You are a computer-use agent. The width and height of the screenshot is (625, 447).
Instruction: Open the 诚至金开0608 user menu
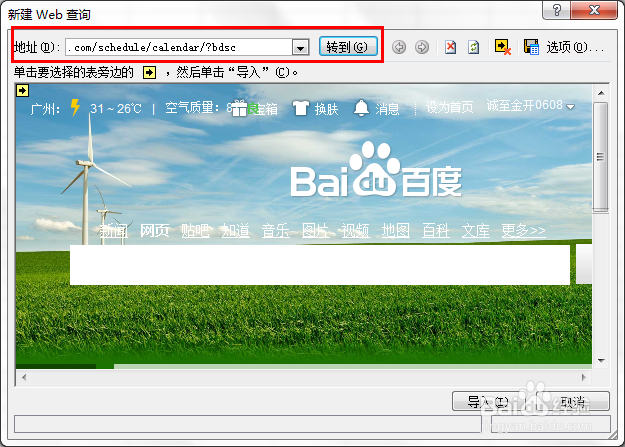click(x=531, y=106)
